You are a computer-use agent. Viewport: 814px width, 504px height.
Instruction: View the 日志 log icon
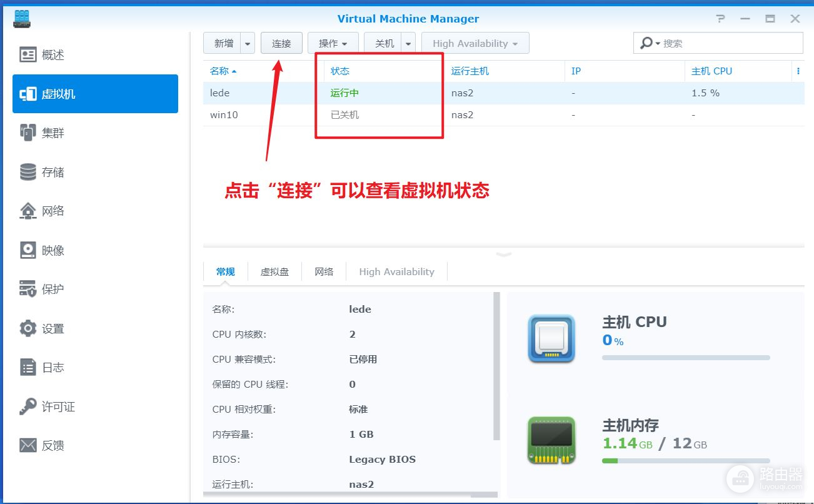coord(28,367)
